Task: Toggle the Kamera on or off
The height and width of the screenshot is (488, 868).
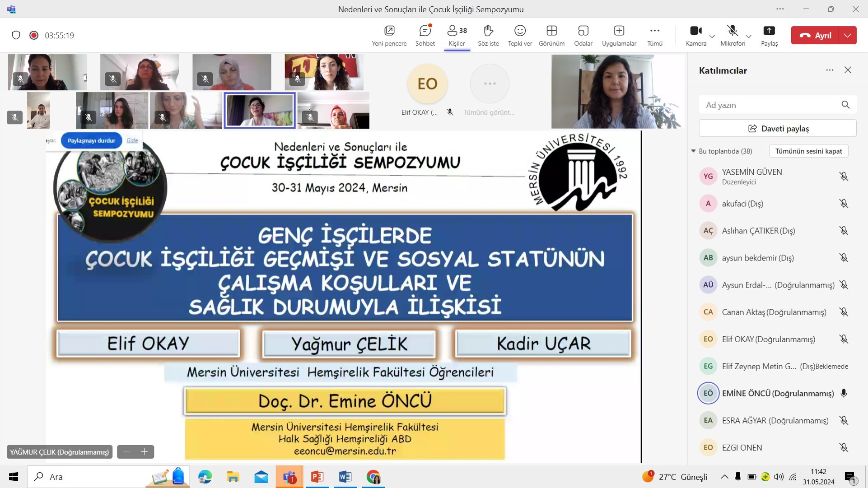Action: tap(696, 35)
